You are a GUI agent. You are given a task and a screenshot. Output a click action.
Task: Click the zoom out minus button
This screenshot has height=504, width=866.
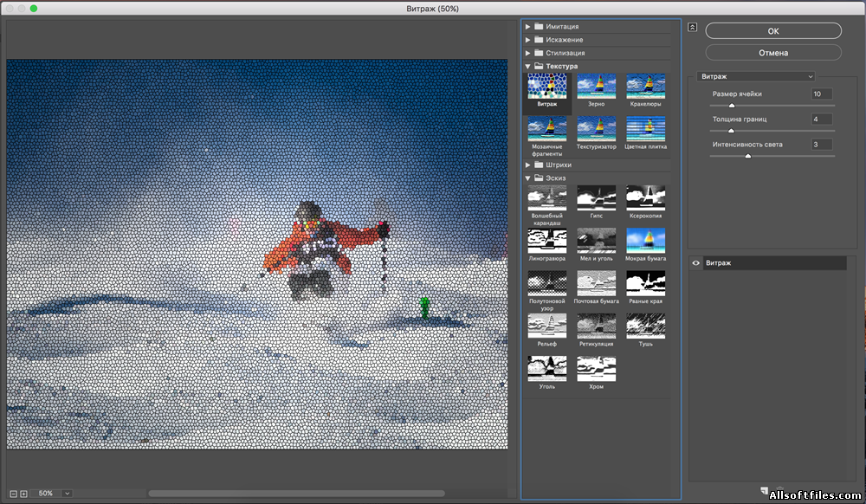(14, 493)
